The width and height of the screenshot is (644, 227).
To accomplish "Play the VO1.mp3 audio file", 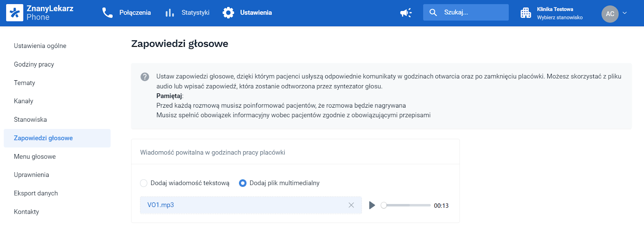I will (x=372, y=205).
